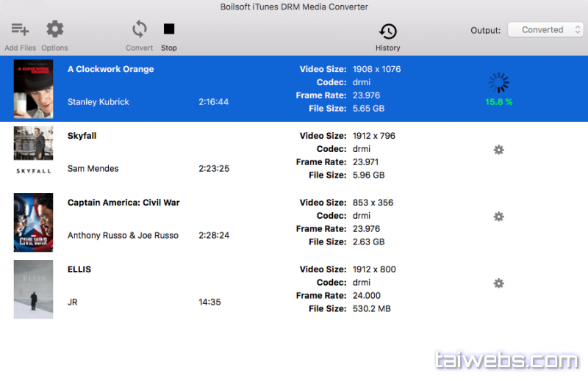The height and width of the screenshot is (381, 588).
Task: Open settings gear for Skyfall
Action: pyautogui.click(x=498, y=150)
